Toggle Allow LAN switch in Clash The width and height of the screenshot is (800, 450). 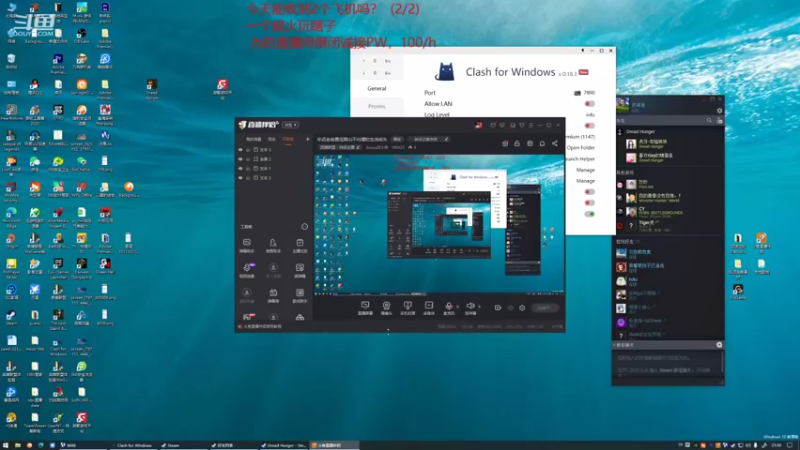pyautogui.click(x=589, y=104)
